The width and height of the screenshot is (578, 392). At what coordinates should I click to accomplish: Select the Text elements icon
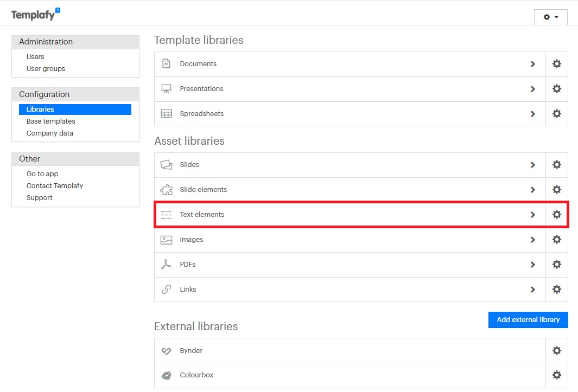166,214
